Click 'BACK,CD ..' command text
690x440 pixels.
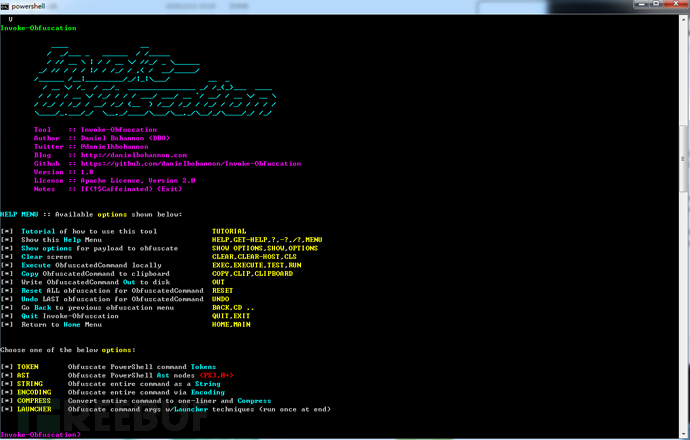point(233,308)
